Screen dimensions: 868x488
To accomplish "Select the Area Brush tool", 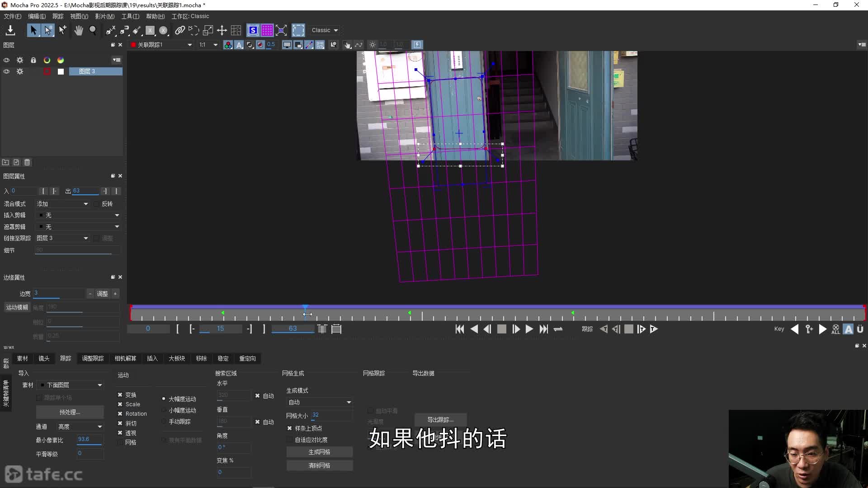I will tap(137, 30).
